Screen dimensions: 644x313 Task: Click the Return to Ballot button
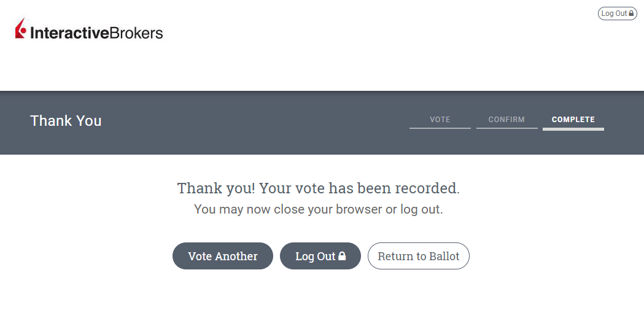pos(418,256)
